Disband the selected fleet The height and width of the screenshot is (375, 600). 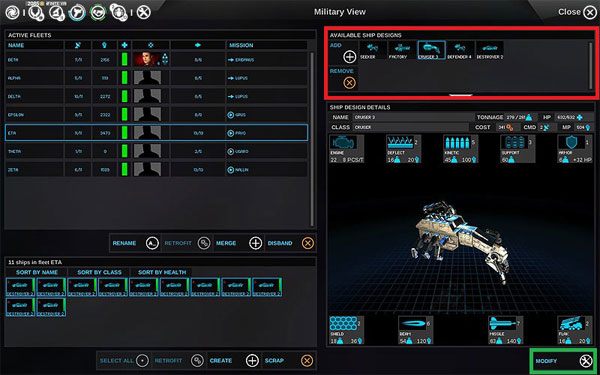click(290, 243)
